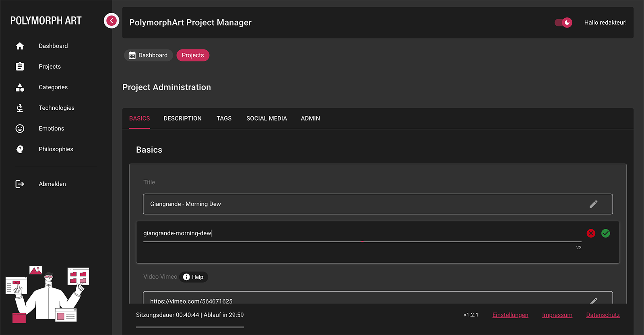Click the Sitzungsdauer session timer text
The width and height of the screenshot is (644, 335).
coord(190,315)
